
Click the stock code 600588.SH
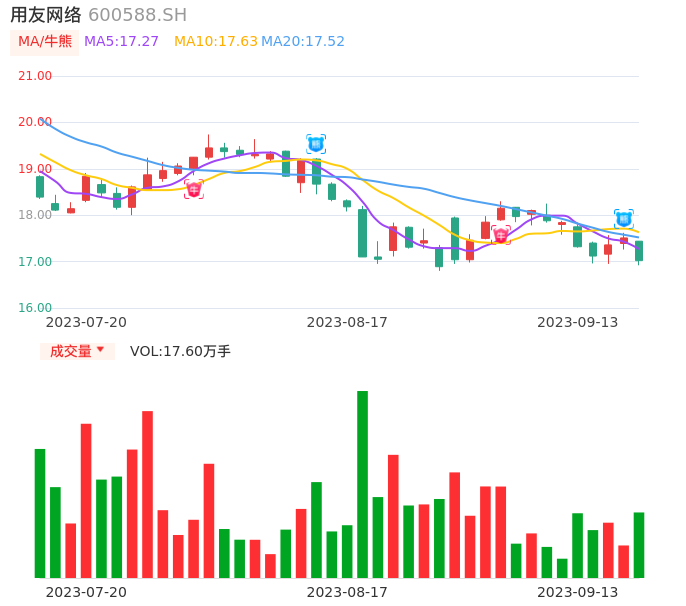pyautogui.click(x=137, y=15)
